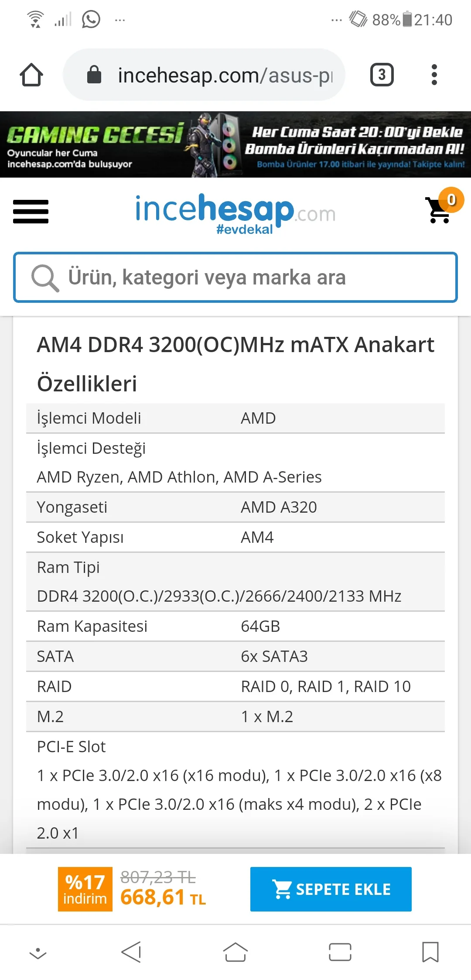Tap the browser address bar URL
The height and width of the screenshot is (980, 471).
point(225,75)
